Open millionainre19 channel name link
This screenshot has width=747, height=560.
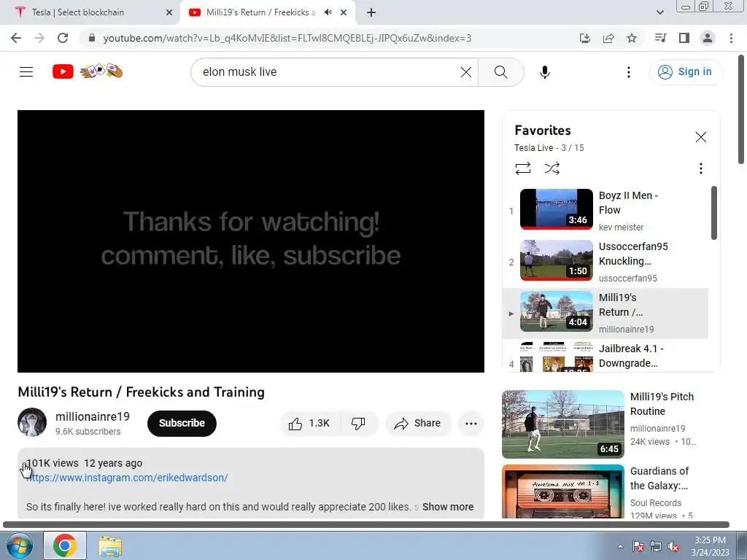[93, 416]
